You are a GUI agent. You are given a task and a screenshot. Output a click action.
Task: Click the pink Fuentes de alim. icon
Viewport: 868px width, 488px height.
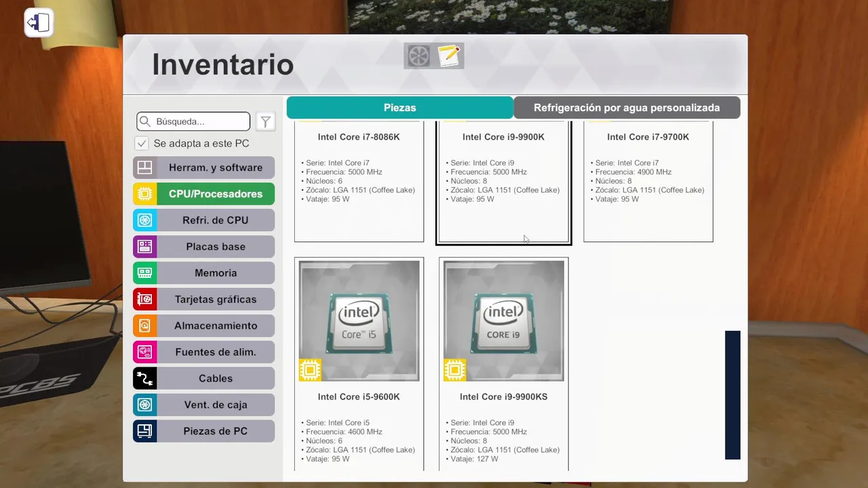(144, 352)
